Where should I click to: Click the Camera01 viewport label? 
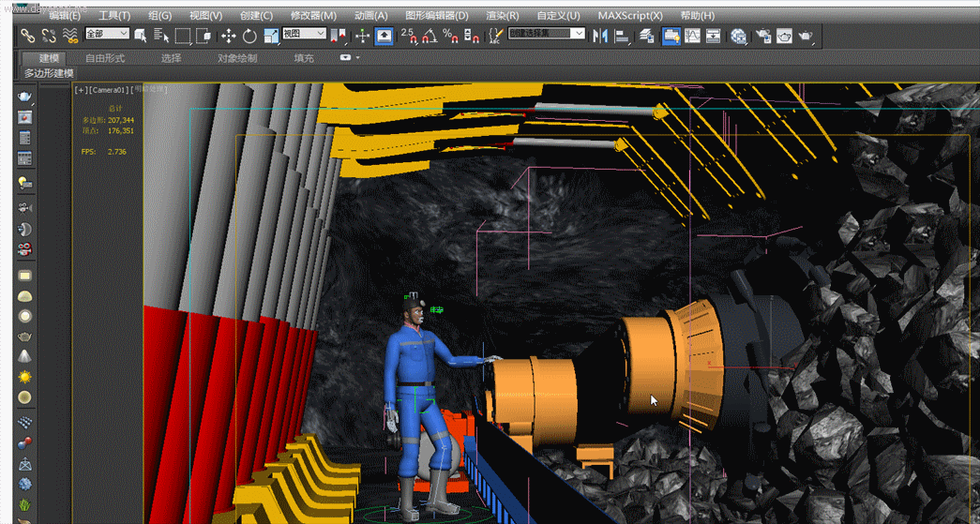(x=108, y=90)
